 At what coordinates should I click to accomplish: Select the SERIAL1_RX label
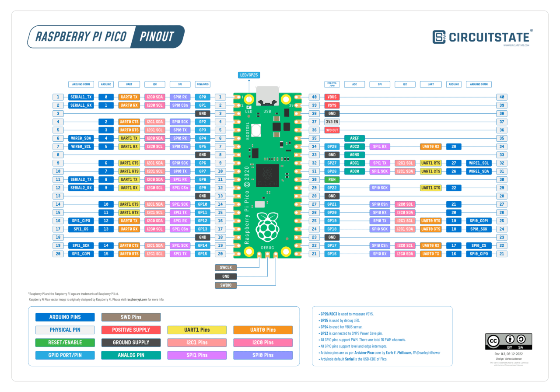point(81,105)
